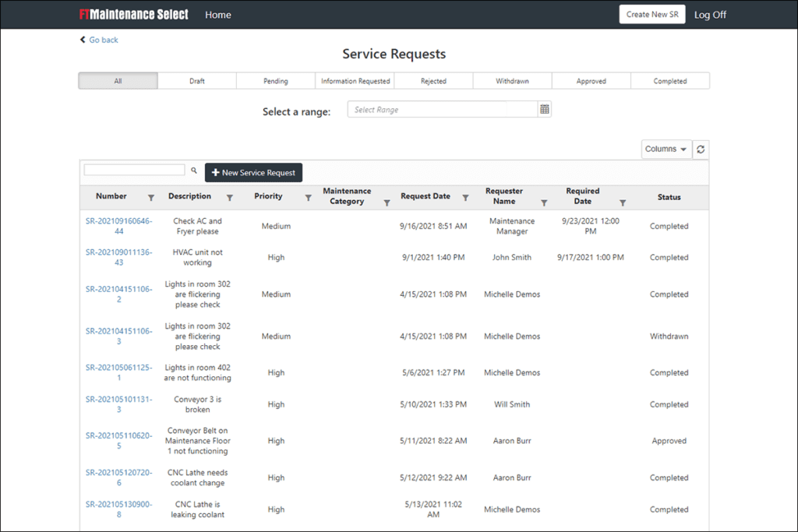This screenshot has width=798, height=532.
Task: Filter the Maintenance Category column
Action: point(387,203)
